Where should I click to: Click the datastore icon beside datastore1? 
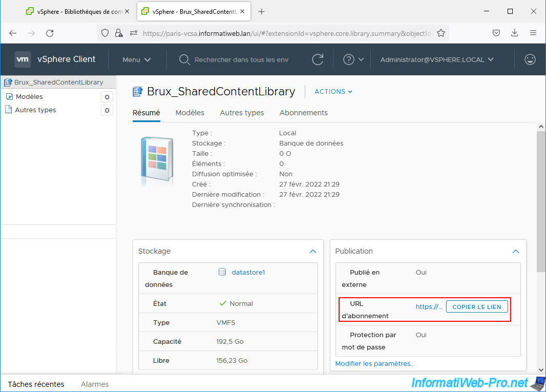point(222,272)
